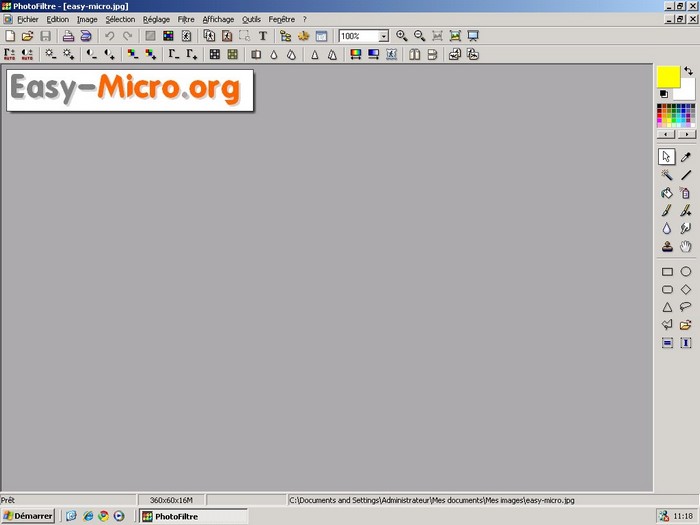Open the 100% zoom level dropdown
Viewport: 700px width, 525px height.
point(383,36)
